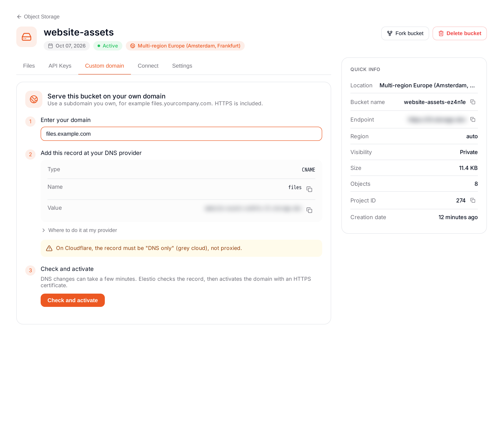This screenshot has width=504, height=428.
Task: Click the fork icon in Fork bucket
Action: coord(390,33)
